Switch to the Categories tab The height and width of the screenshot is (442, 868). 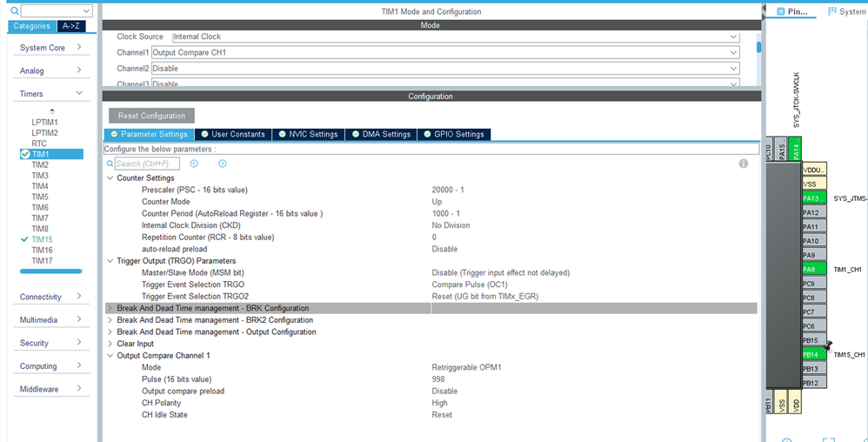[31, 26]
